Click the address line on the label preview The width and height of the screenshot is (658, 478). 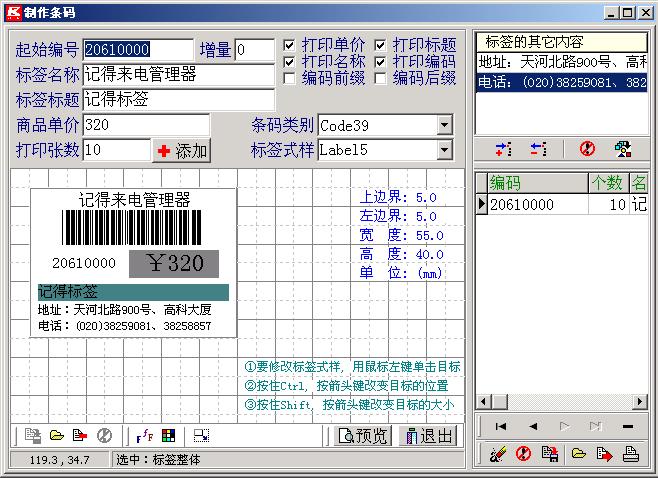coord(125,310)
